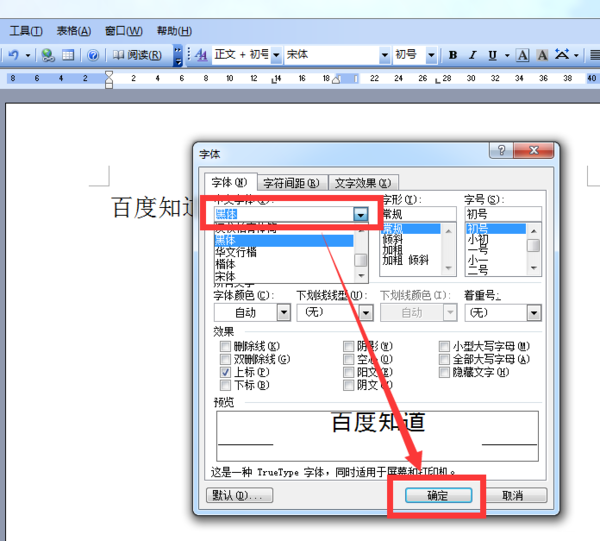600x541 pixels.
Task: Click the font size list scrollbar thumb
Action: click(x=533, y=246)
